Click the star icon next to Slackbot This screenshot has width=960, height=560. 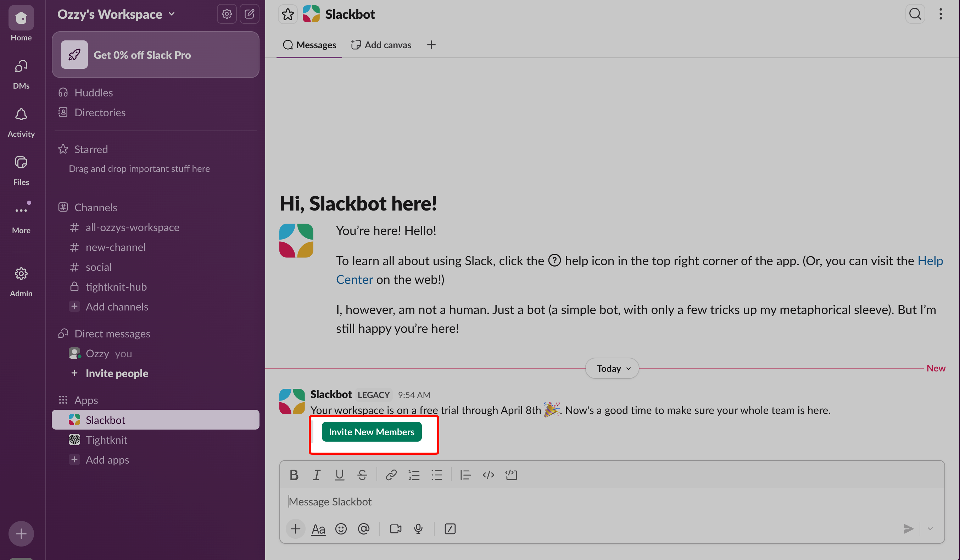pyautogui.click(x=288, y=15)
